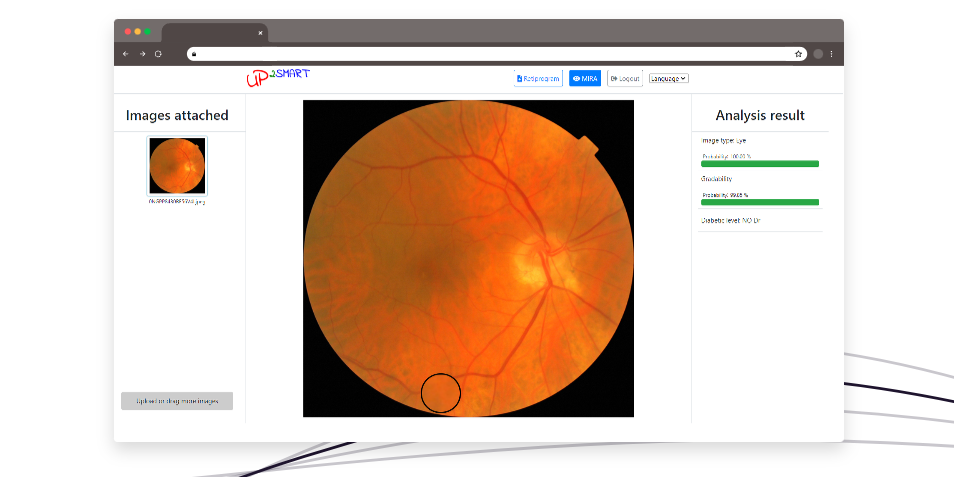Open the Retiprogram page
954x477 pixels.
[x=538, y=78]
